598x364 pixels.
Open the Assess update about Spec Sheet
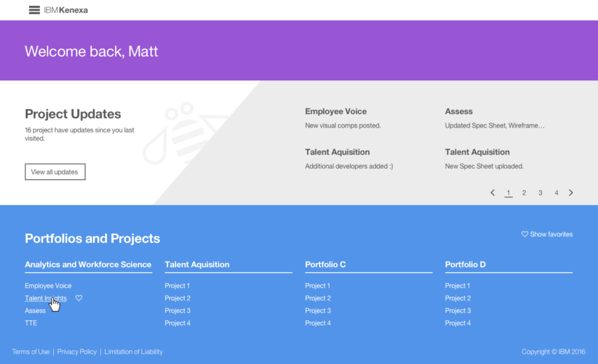pos(459,112)
